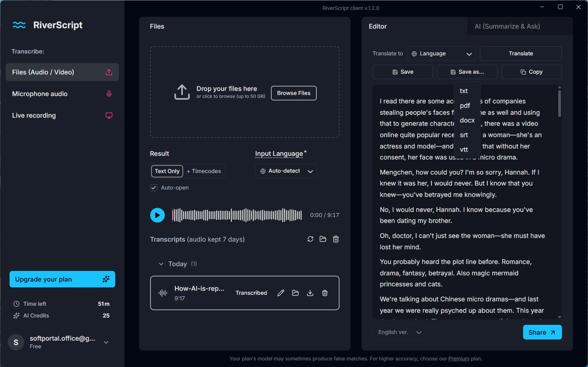Collapse the Today transcripts group
Screen dimensions: 588x367
[161, 264]
